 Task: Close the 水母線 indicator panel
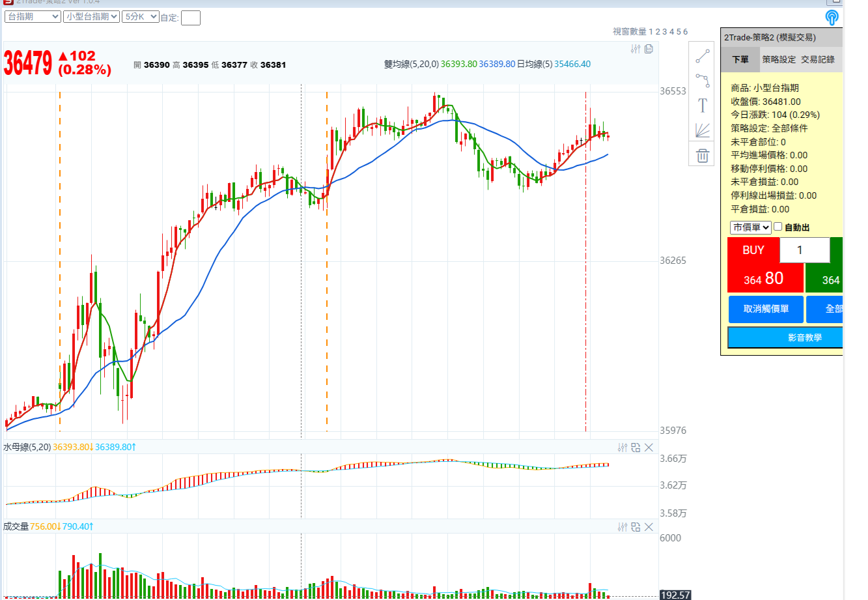tap(649, 447)
